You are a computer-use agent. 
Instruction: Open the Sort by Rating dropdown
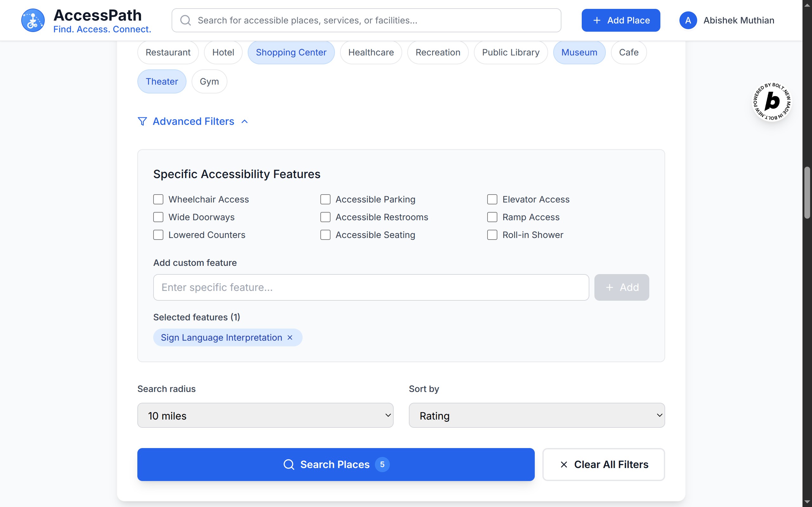537,415
